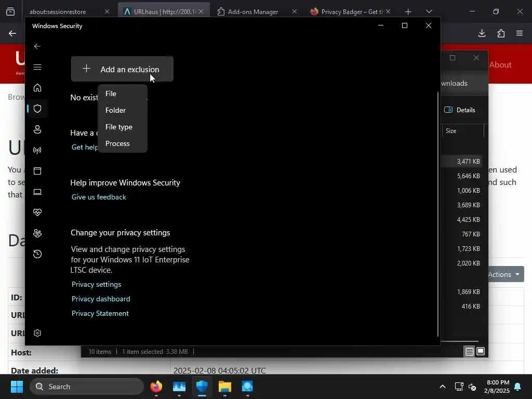This screenshot has width=532, height=399.
Task: Click Firefox back arrow
Action: pos(12,33)
